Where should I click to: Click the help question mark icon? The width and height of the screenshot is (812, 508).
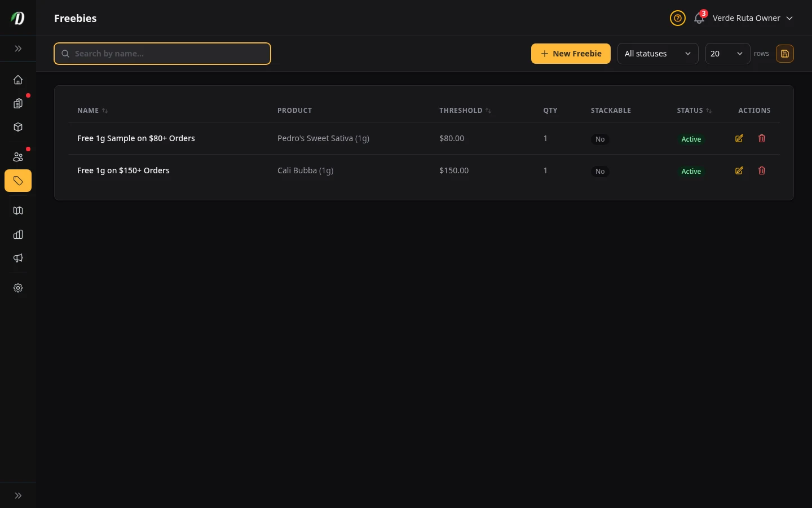(x=678, y=18)
